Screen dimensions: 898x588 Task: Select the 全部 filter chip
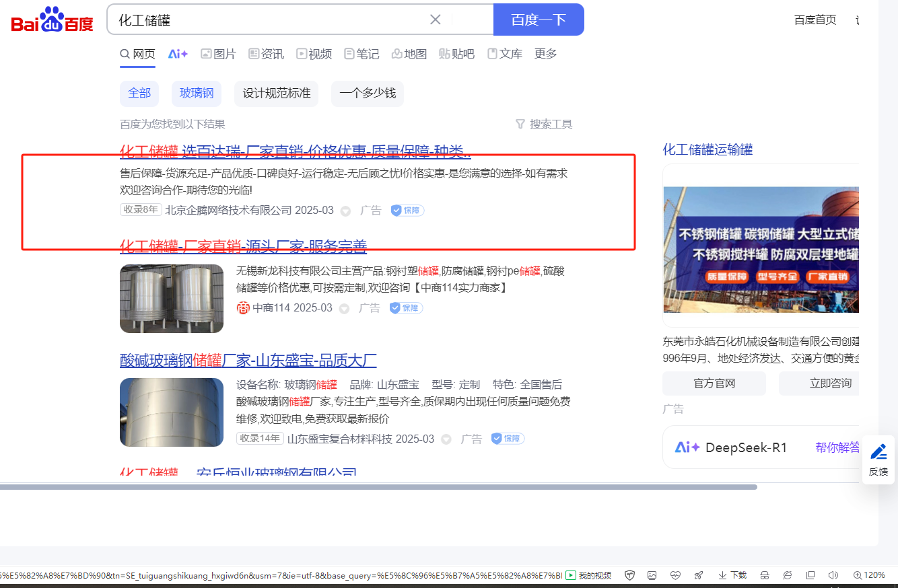tap(139, 94)
